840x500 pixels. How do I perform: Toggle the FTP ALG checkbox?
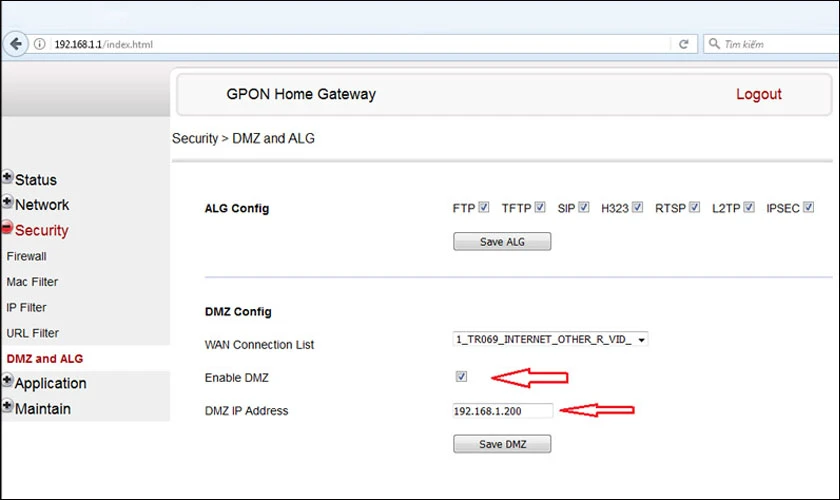(484, 207)
